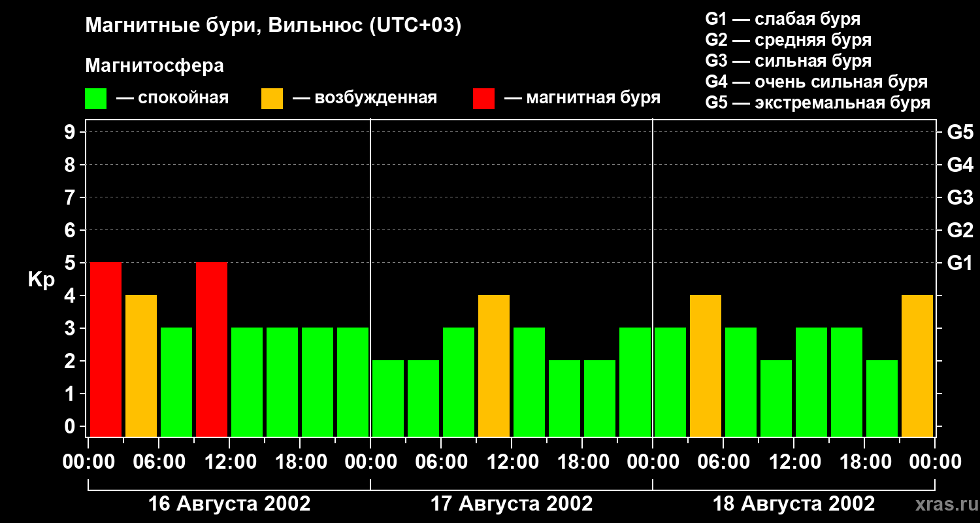Image resolution: width=980 pixels, height=523 pixels.
Task: Click the 'G4 — очень сильная буря' legend line
Action: click(x=817, y=82)
